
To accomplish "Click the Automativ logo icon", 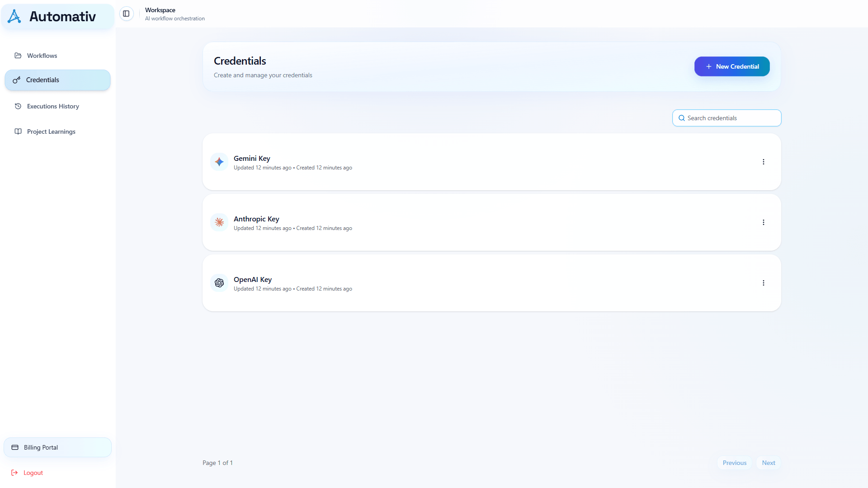I will coord(14,16).
